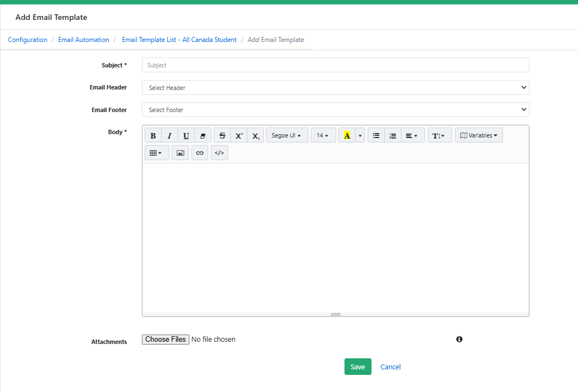Open the Select Header dropdown

click(x=335, y=88)
